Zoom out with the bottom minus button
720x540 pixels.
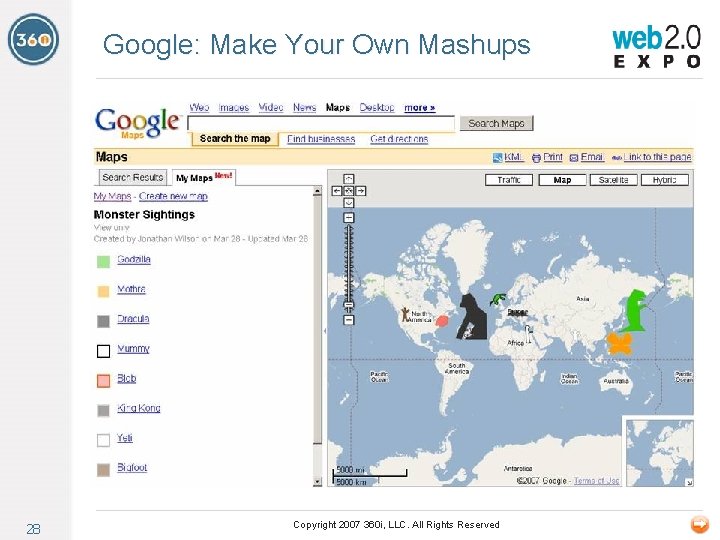(x=349, y=320)
